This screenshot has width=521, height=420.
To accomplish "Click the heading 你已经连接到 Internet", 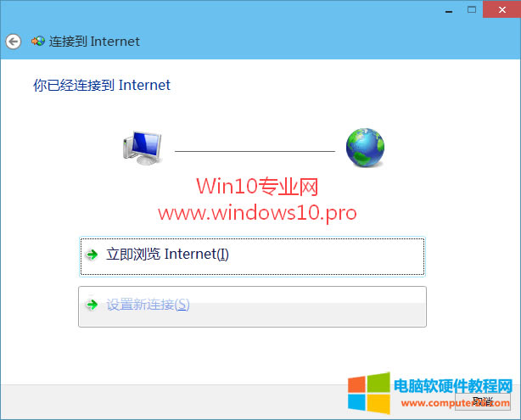I will click(102, 85).
